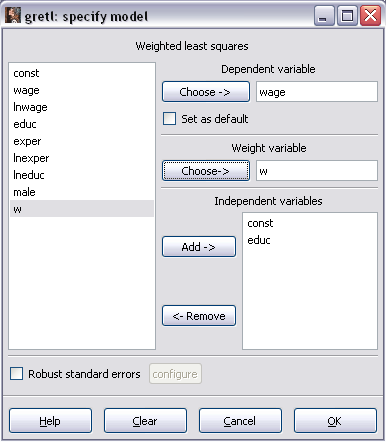Confirm the model with OK

[335, 421]
